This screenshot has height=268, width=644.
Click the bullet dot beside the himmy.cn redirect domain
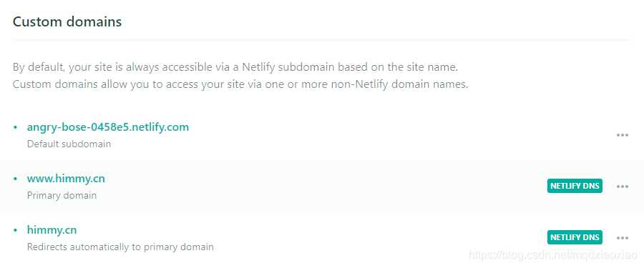coord(16,230)
